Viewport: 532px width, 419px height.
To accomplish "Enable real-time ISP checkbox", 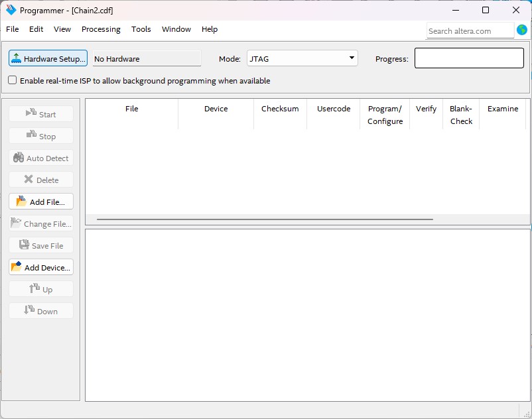I will [x=12, y=80].
